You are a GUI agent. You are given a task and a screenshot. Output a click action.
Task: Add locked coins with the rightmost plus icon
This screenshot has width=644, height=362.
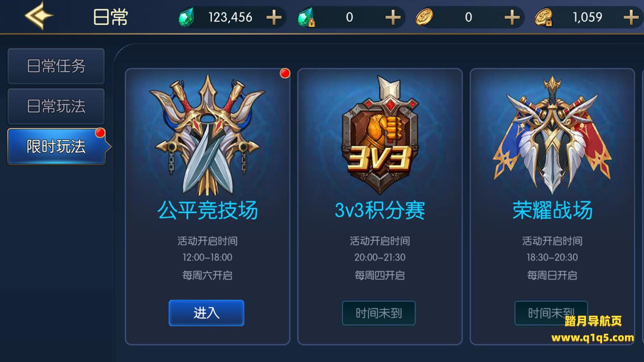[x=631, y=18]
